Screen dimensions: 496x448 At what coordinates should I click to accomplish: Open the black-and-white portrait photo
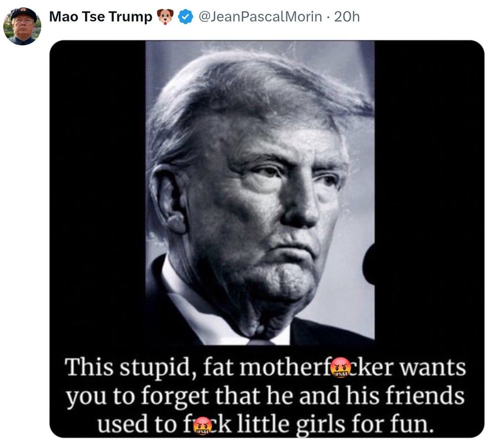click(260, 193)
